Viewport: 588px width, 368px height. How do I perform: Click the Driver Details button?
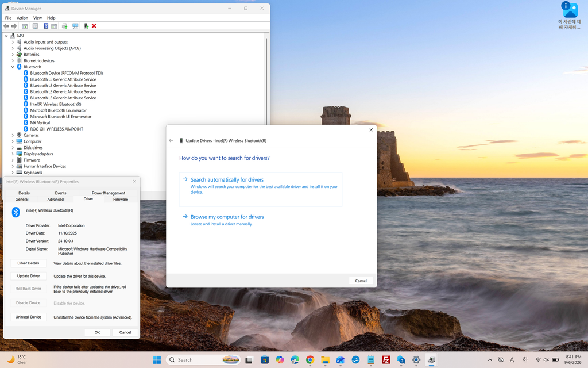click(28, 263)
